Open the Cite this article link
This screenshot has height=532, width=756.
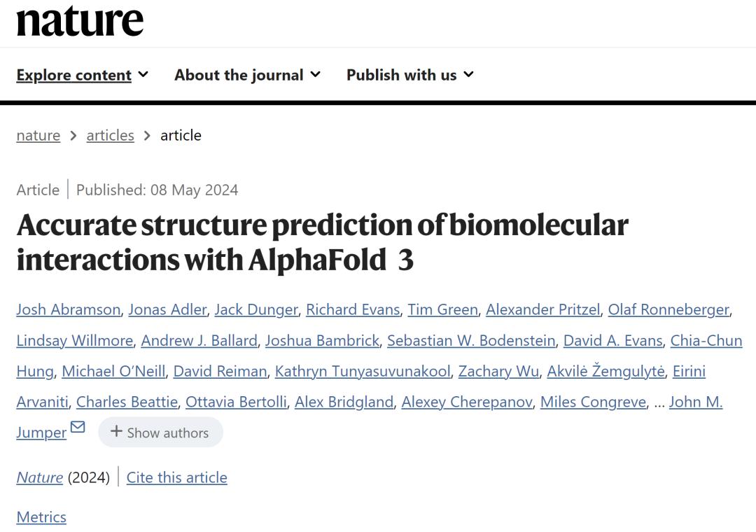(x=176, y=477)
